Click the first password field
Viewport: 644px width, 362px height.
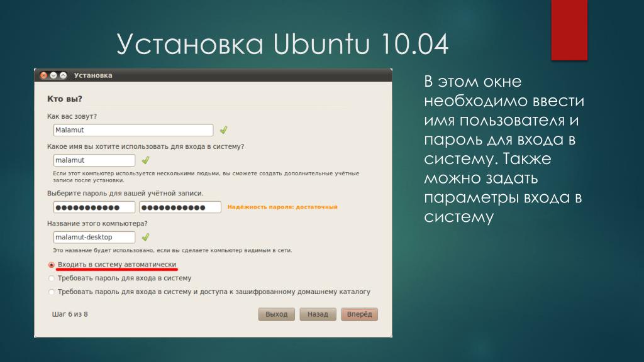(94, 207)
